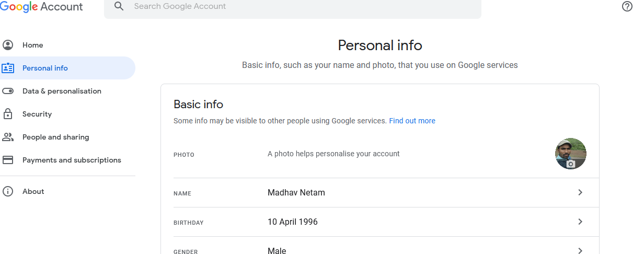Change the profile photo thumbnail

(570, 154)
